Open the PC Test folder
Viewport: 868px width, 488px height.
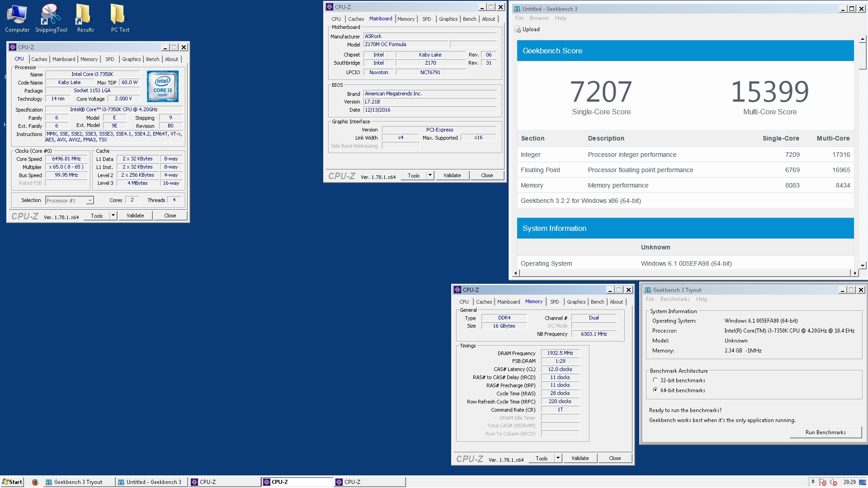coord(120,18)
